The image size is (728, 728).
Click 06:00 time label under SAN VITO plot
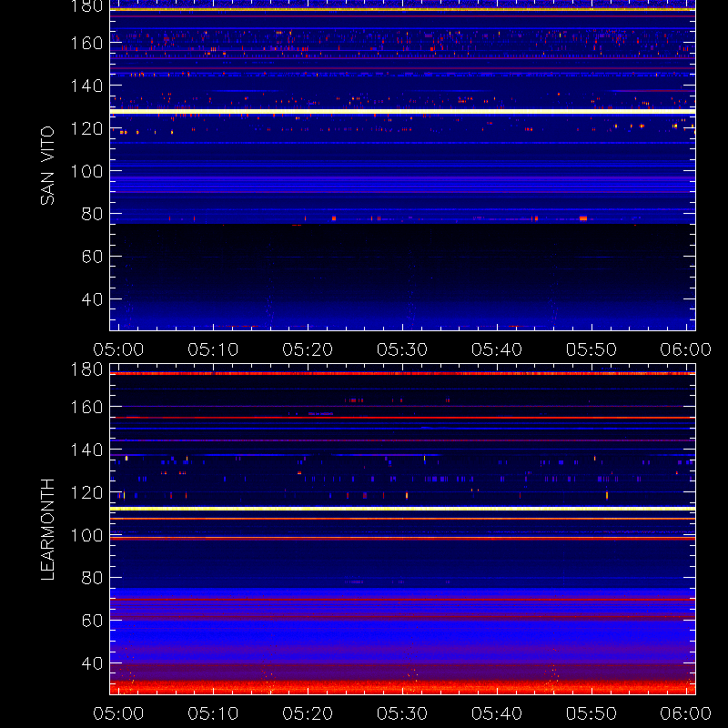click(686, 349)
